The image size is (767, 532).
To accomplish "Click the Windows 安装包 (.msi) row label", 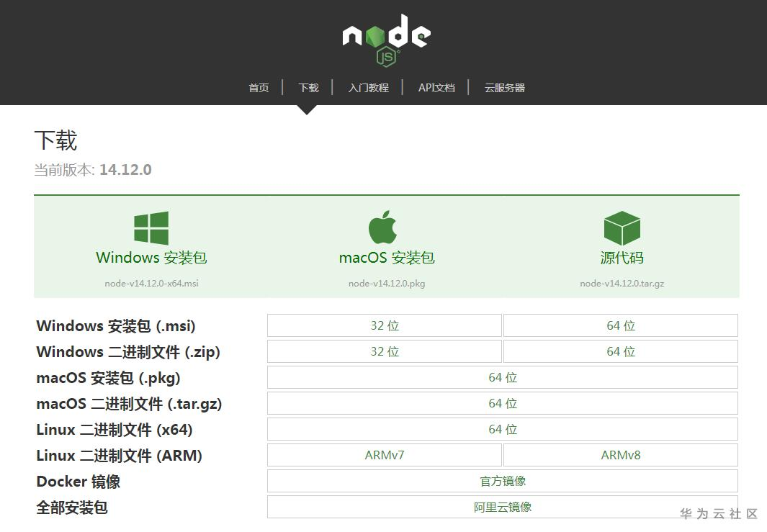I will coord(116,326).
